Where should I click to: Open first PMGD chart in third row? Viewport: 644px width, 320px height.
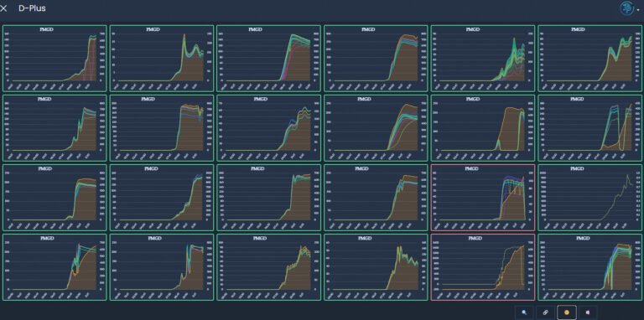(x=55, y=198)
